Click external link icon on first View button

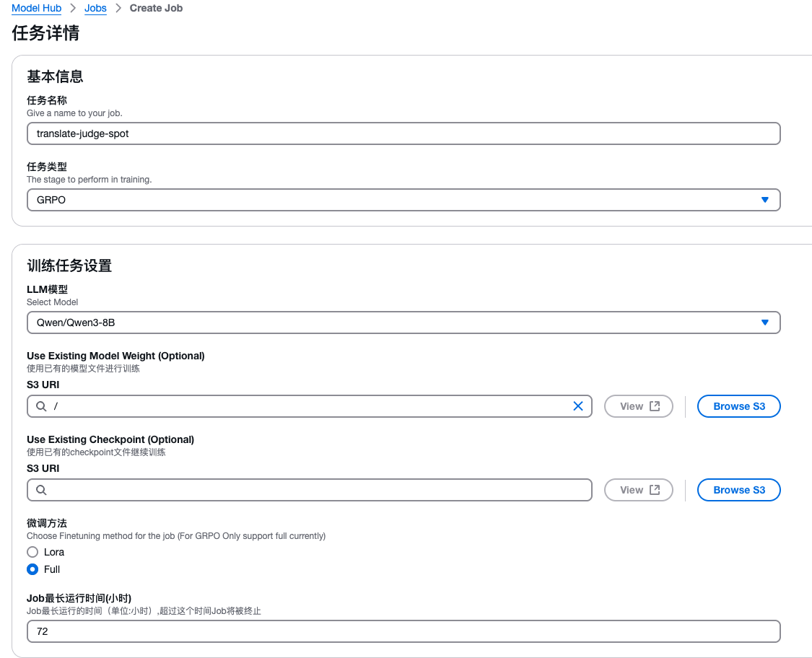point(655,406)
